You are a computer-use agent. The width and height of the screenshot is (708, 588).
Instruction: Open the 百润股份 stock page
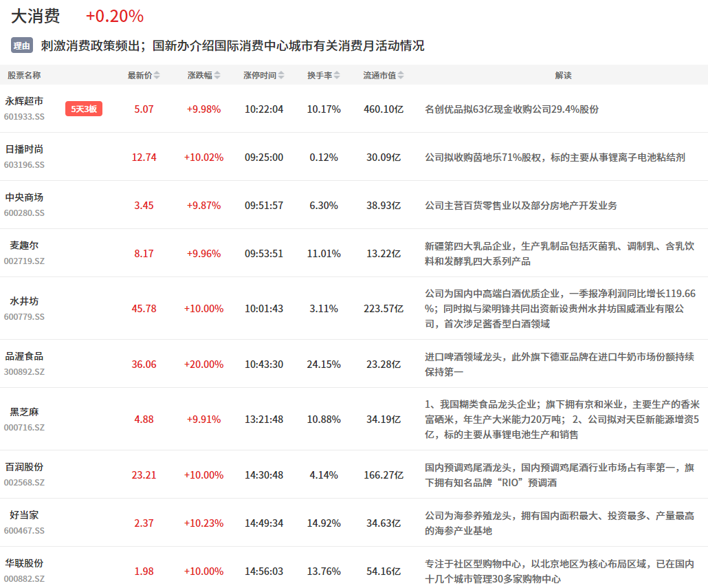[24, 467]
